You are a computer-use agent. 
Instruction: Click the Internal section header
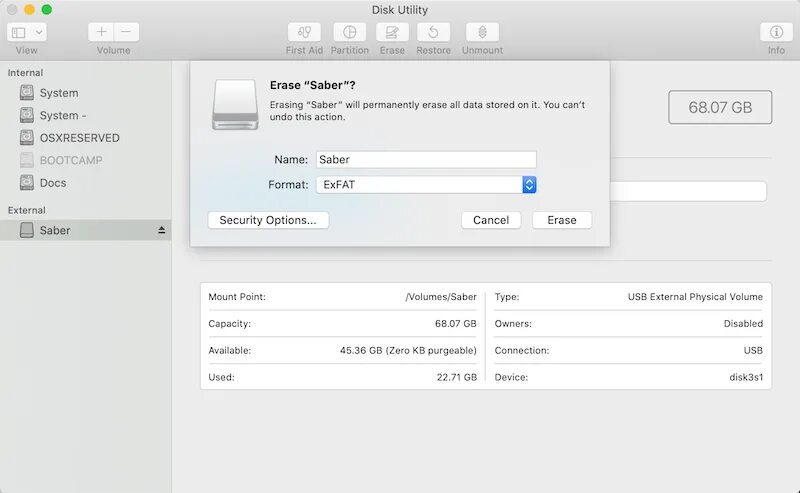click(26, 72)
